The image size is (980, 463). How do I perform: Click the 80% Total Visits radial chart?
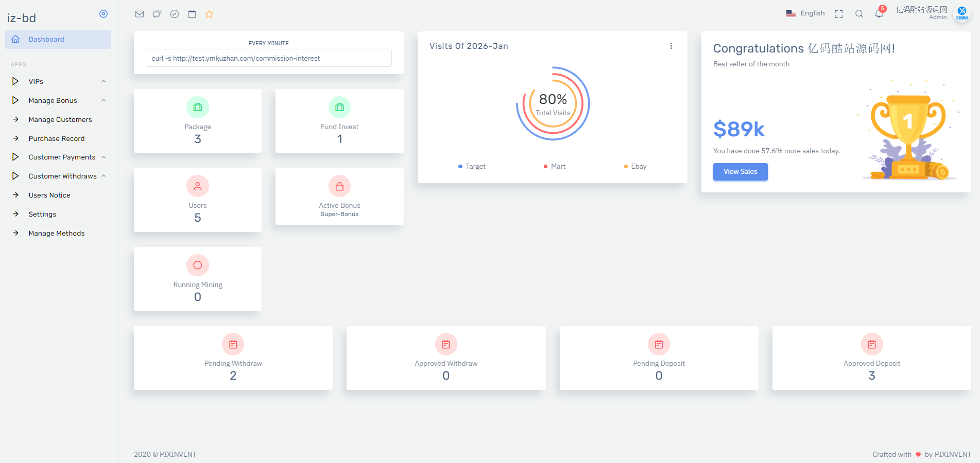(553, 103)
